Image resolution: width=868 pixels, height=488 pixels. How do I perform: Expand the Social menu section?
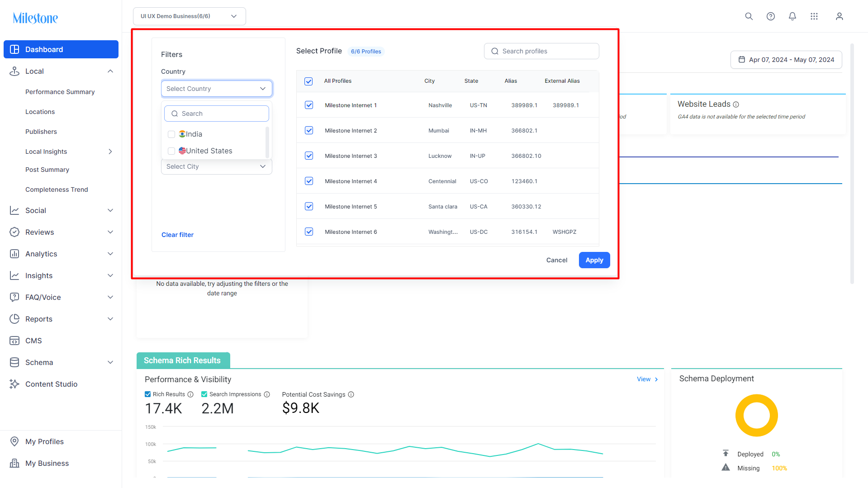110,210
